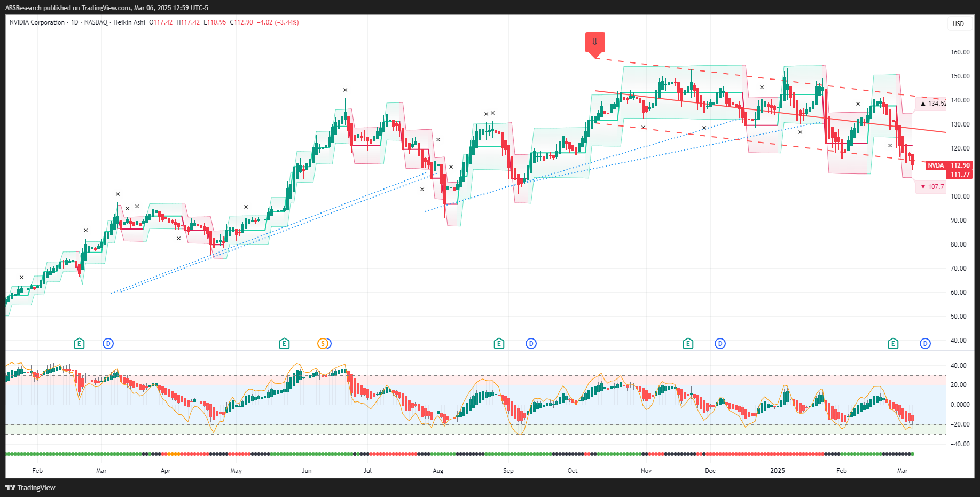Select the earnings E marker in late February 2025
The height and width of the screenshot is (497, 980).
pos(893,343)
